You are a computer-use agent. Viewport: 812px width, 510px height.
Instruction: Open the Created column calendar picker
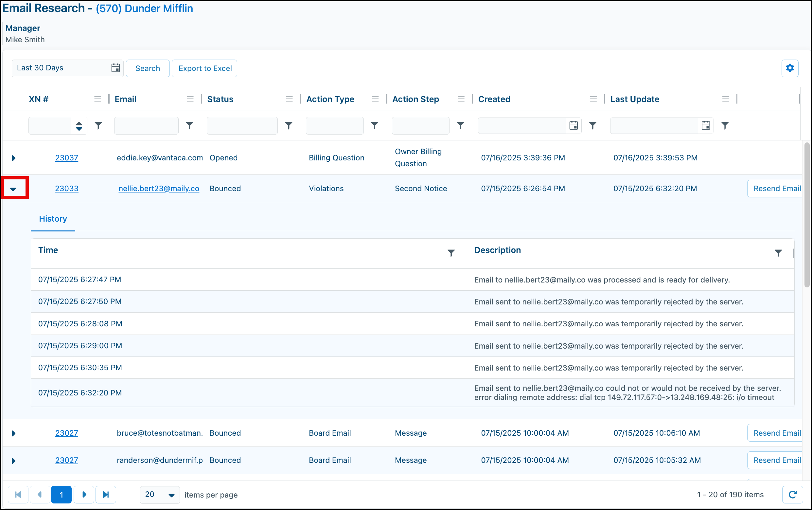pos(574,125)
